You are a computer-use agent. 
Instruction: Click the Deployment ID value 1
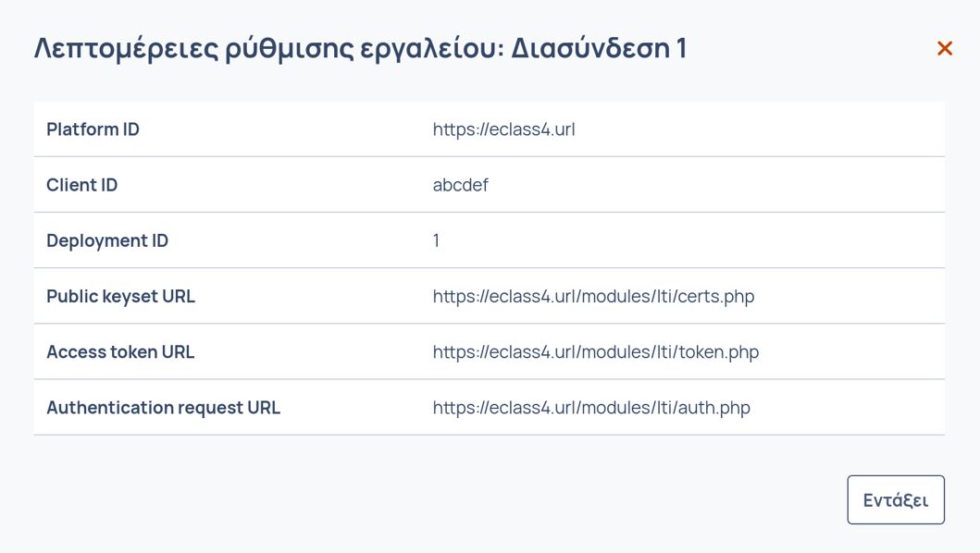[436, 240]
